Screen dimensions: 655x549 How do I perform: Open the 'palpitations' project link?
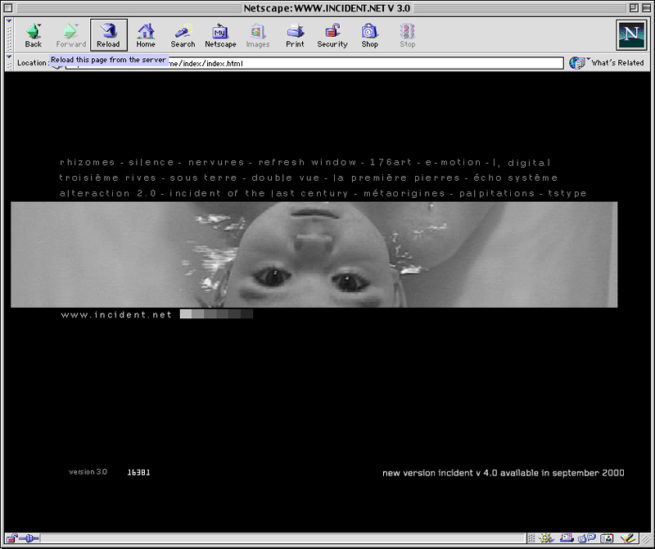point(495,193)
